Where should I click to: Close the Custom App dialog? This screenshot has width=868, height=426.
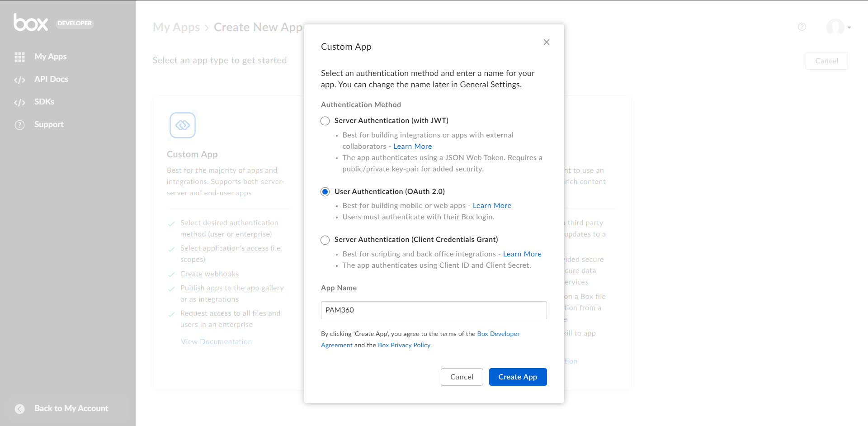(547, 42)
